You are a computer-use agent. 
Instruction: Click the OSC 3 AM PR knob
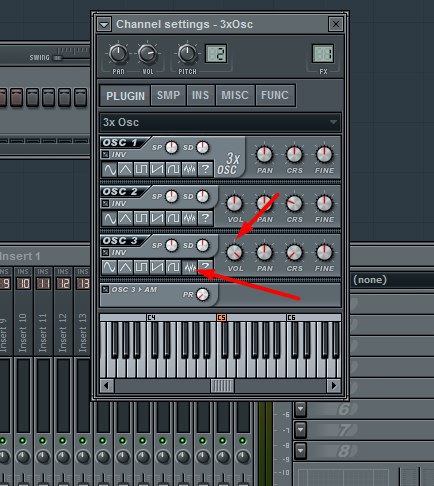(202, 294)
